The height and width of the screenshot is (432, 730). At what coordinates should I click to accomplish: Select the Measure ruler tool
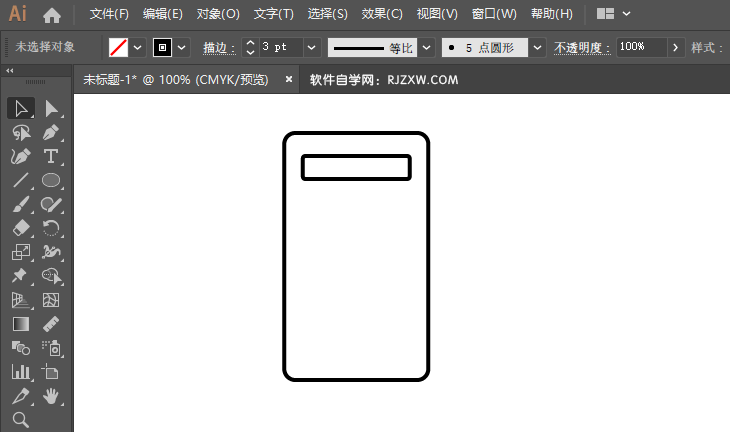coord(51,324)
